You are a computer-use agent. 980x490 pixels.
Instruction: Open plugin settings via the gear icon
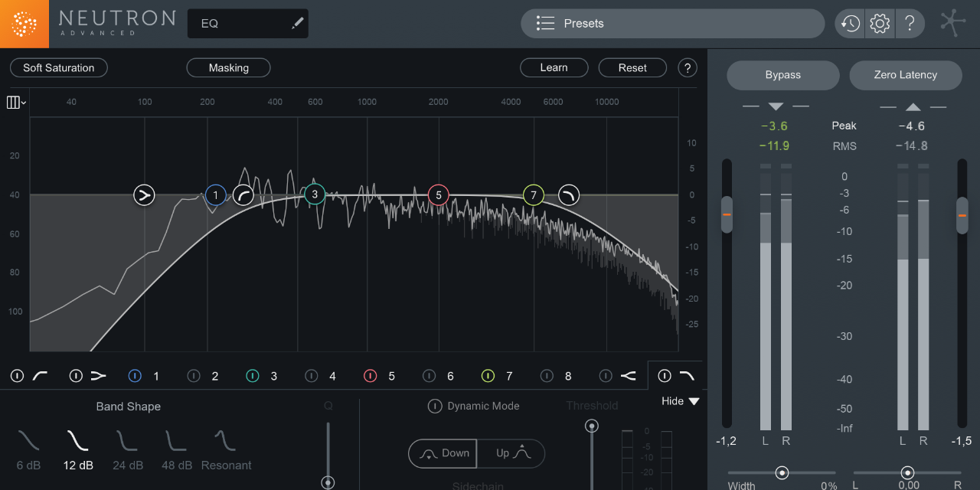[x=879, y=23]
